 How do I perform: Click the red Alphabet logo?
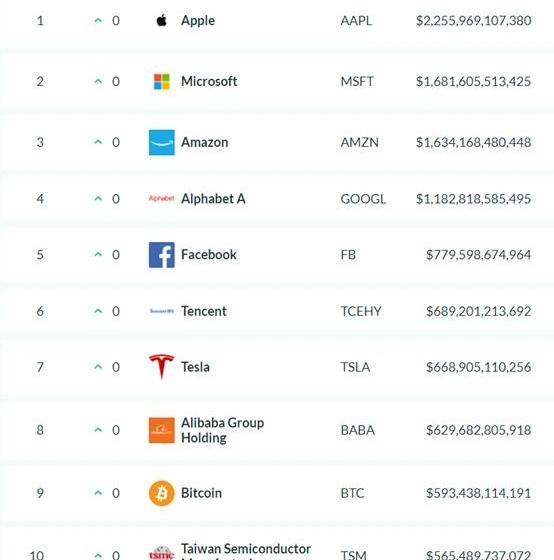pyautogui.click(x=161, y=198)
